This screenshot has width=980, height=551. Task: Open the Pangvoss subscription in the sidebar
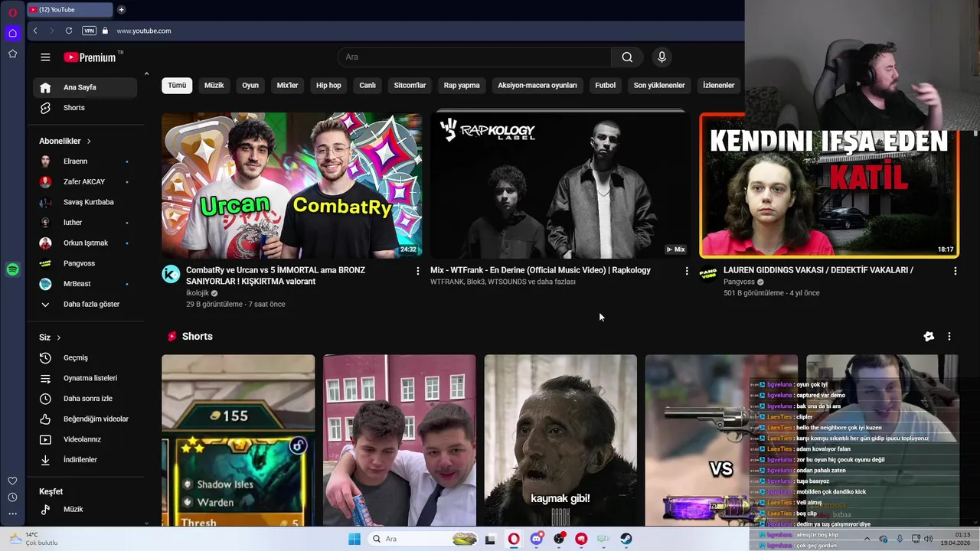click(85, 263)
